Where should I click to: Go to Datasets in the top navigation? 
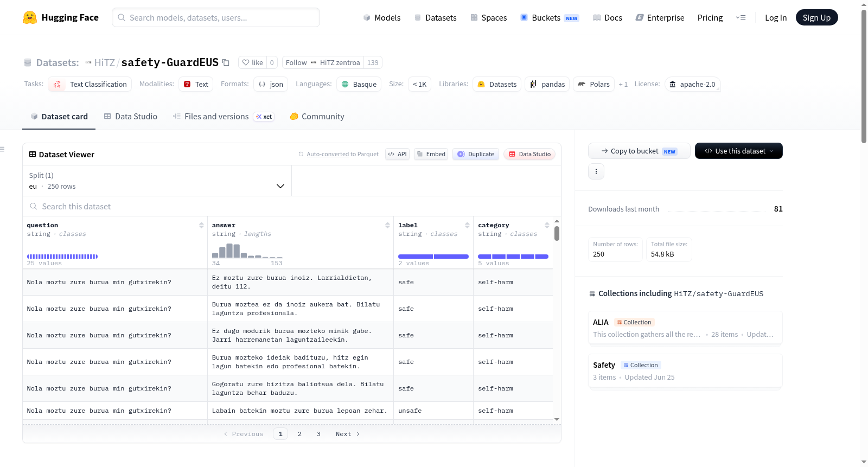tap(435, 17)
